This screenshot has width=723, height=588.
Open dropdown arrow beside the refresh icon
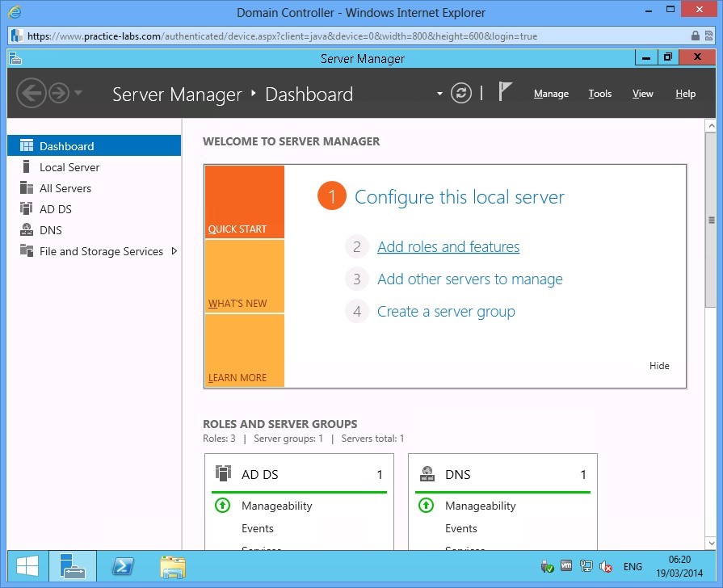coord(439,94)
